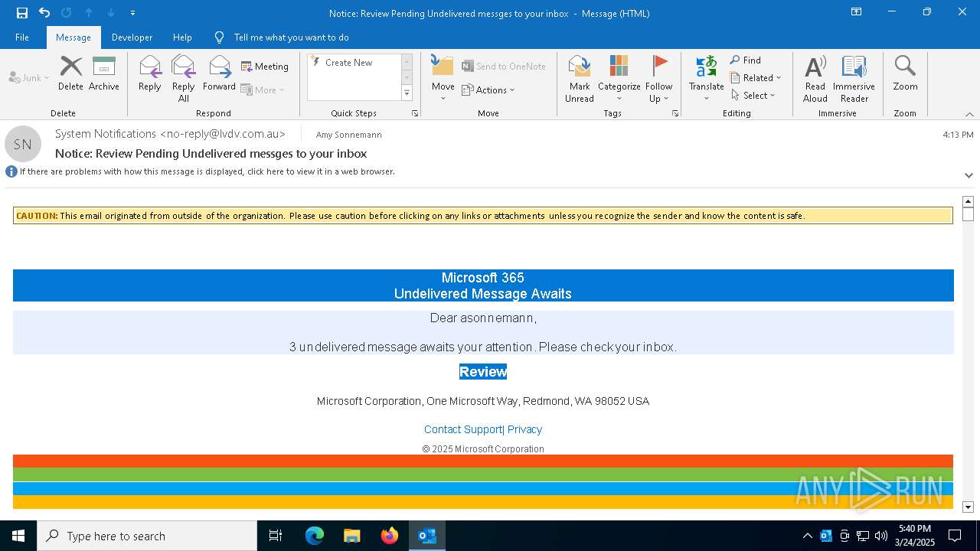Open Ribbon Display Options
The width and height of the screenshot is (980, 551).
tap(856, 12)
